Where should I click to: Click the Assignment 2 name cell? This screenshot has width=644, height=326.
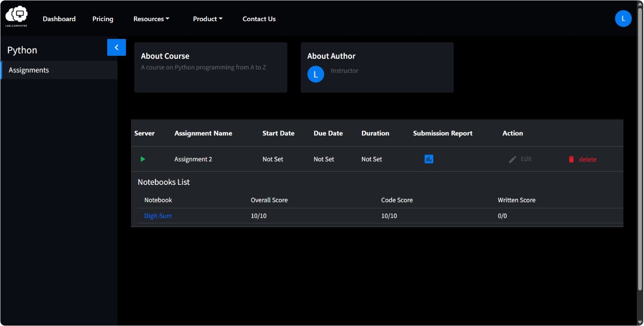tap(193, 159)
